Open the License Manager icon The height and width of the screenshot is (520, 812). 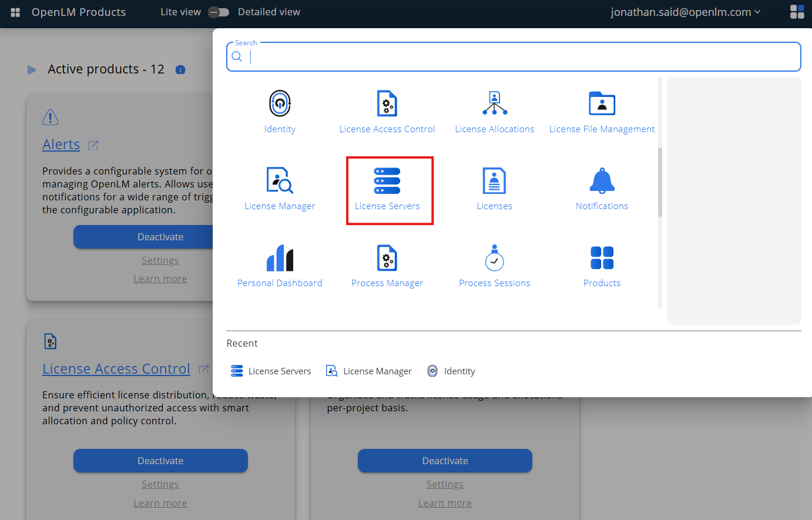click(x=280, y=188)
